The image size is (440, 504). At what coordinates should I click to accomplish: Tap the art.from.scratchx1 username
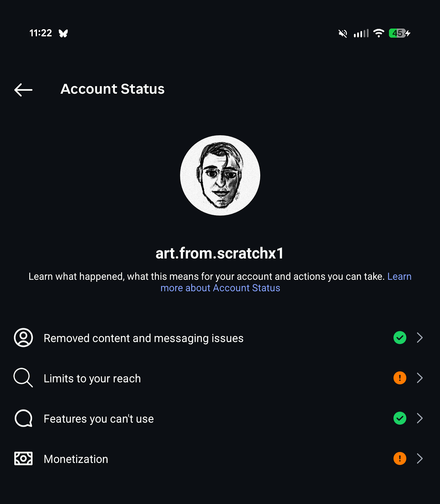pos(220,253)
